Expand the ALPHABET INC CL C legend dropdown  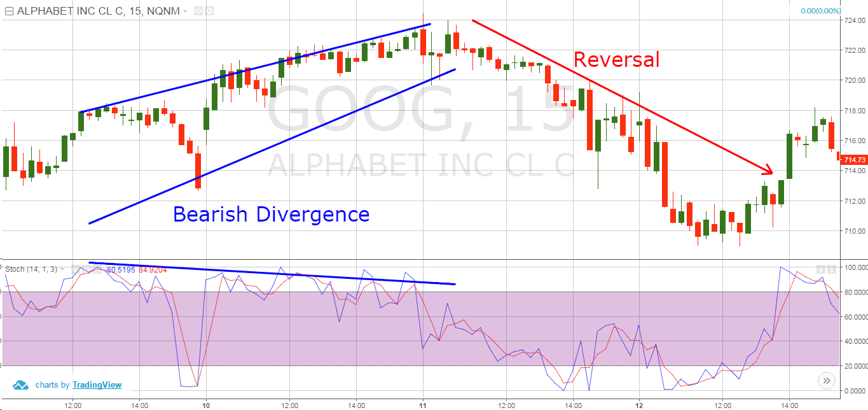point(184,10)
